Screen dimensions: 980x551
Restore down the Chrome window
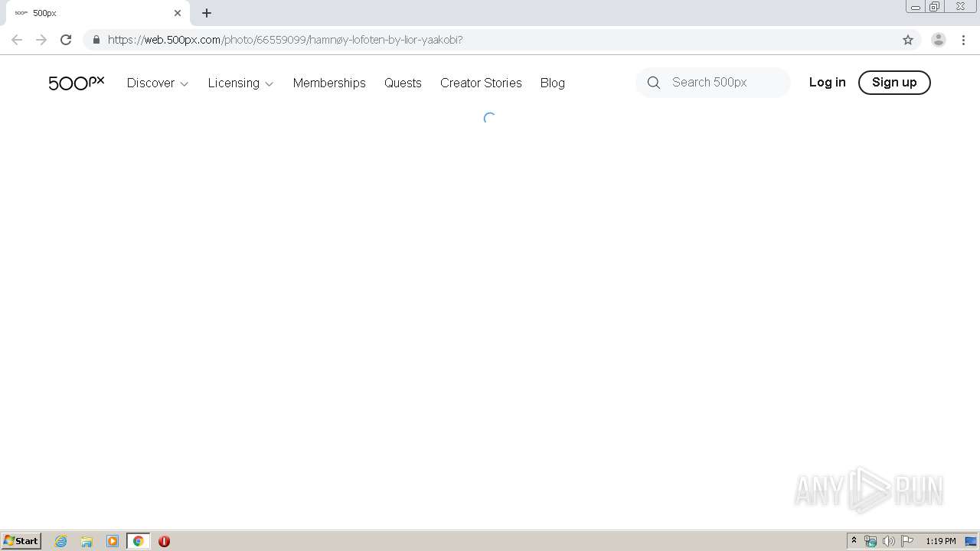[x=935, y=7]
